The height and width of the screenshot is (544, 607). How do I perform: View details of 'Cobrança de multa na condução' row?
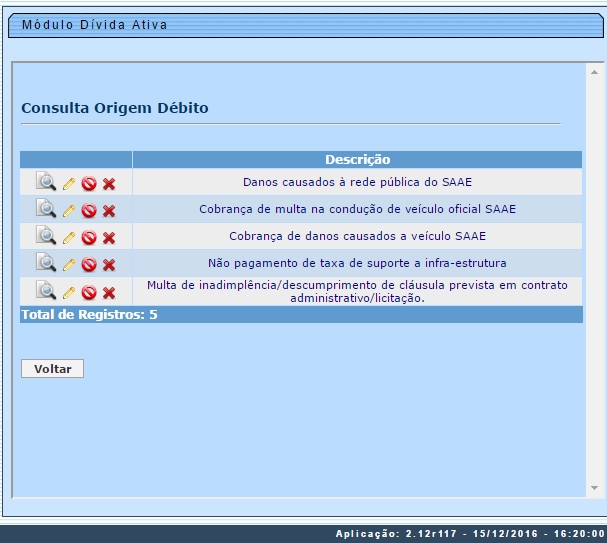46,209
